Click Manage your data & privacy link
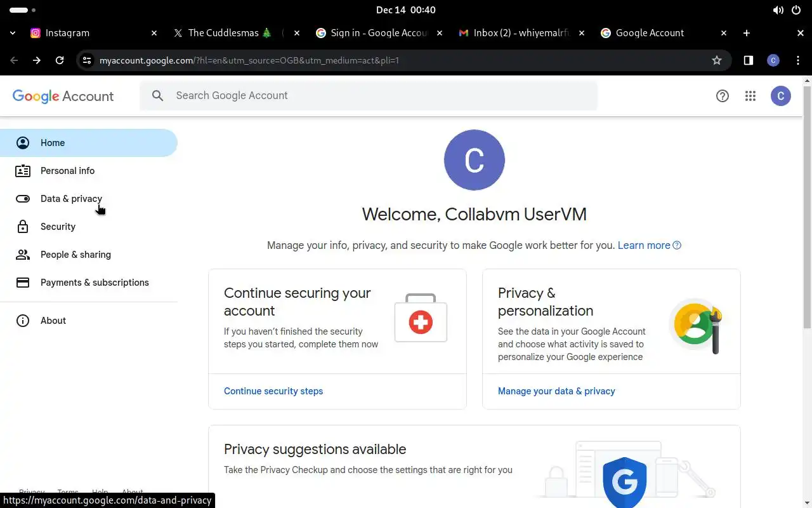Image resolution: width=812 pixels, height=508 pixels. tap(556, 391)
